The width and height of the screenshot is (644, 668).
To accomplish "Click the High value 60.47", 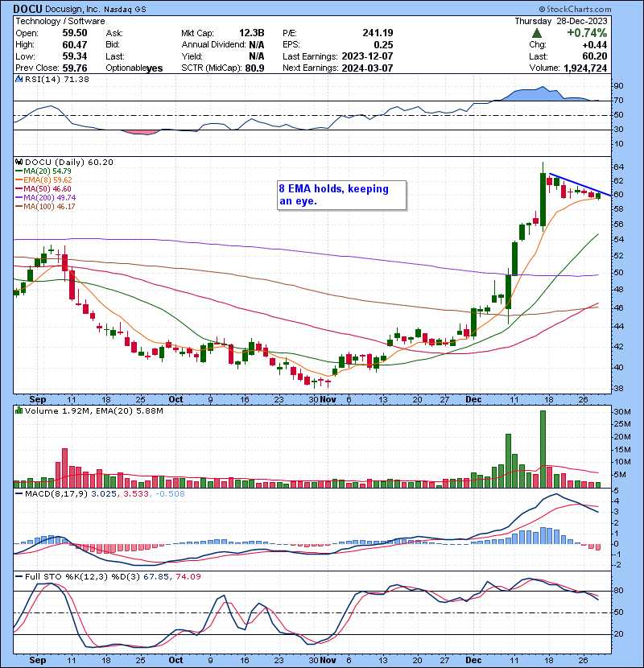I will [75, 45].
